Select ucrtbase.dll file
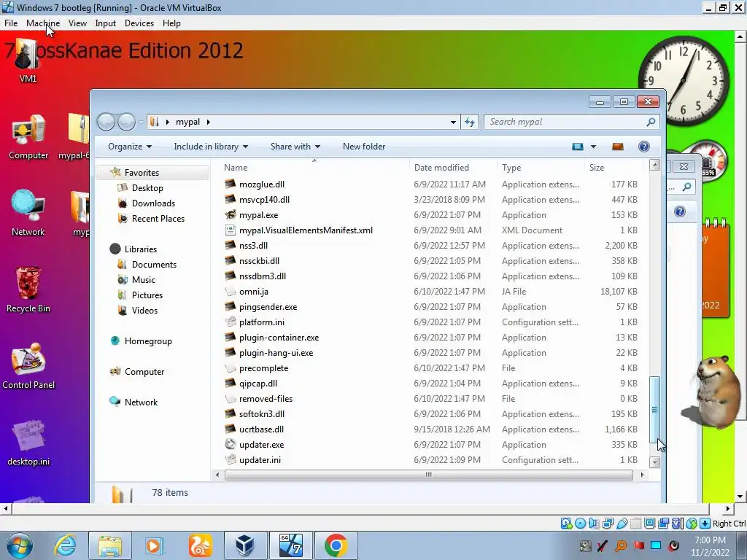Screen dimensions: 747x560 click(x=261, y=429)
